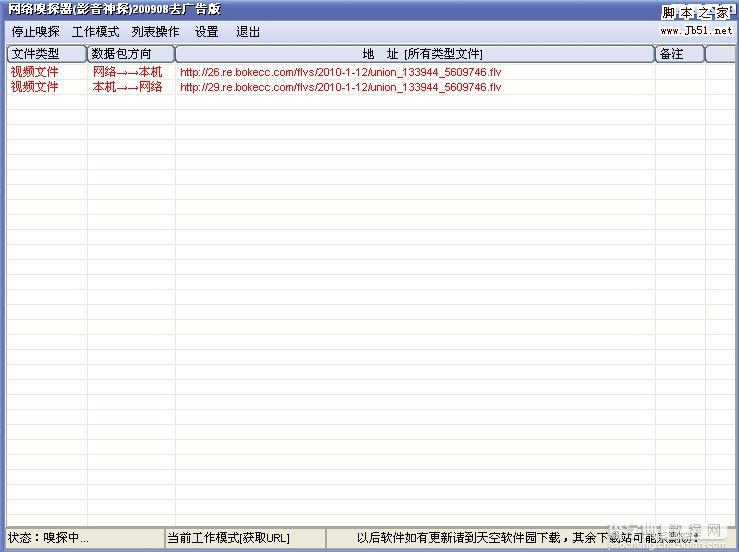The height and width of the screenshot is (552, 739).
Task: Click the 网络→→本机 direction cell
Action: click(127, 72)
